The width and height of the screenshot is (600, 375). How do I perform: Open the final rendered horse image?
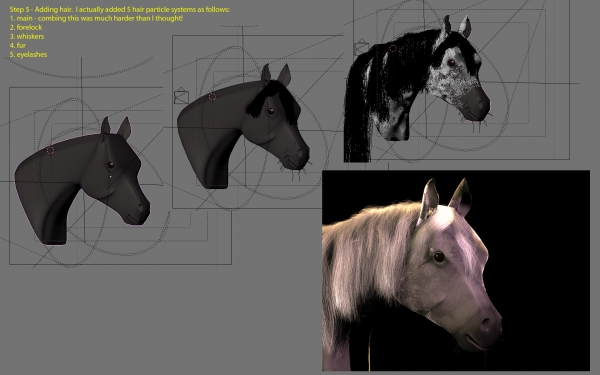pos(456,271)
